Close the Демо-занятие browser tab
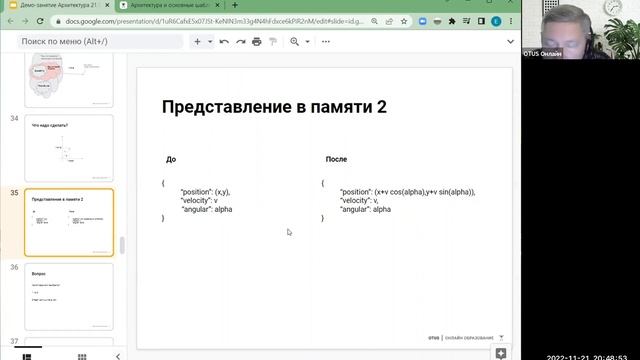The image size is (640, 360). (x=107, y=5)
